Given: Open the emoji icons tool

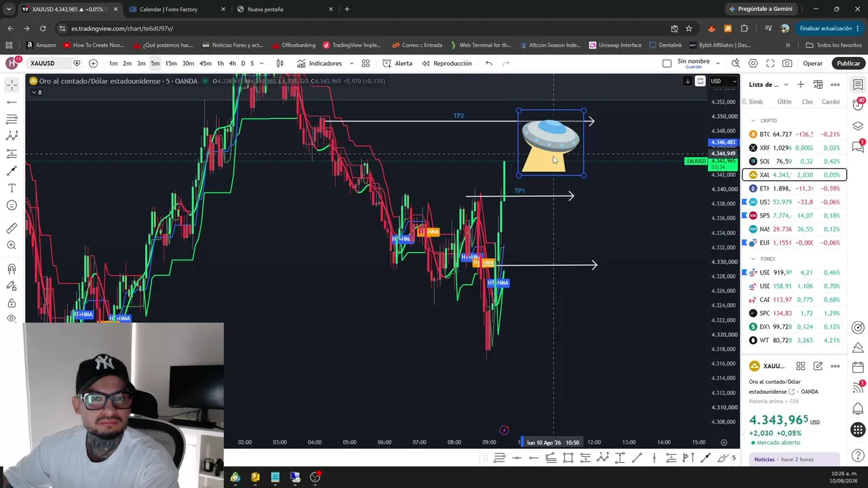Looking at the screenshot, I should 12,205.
